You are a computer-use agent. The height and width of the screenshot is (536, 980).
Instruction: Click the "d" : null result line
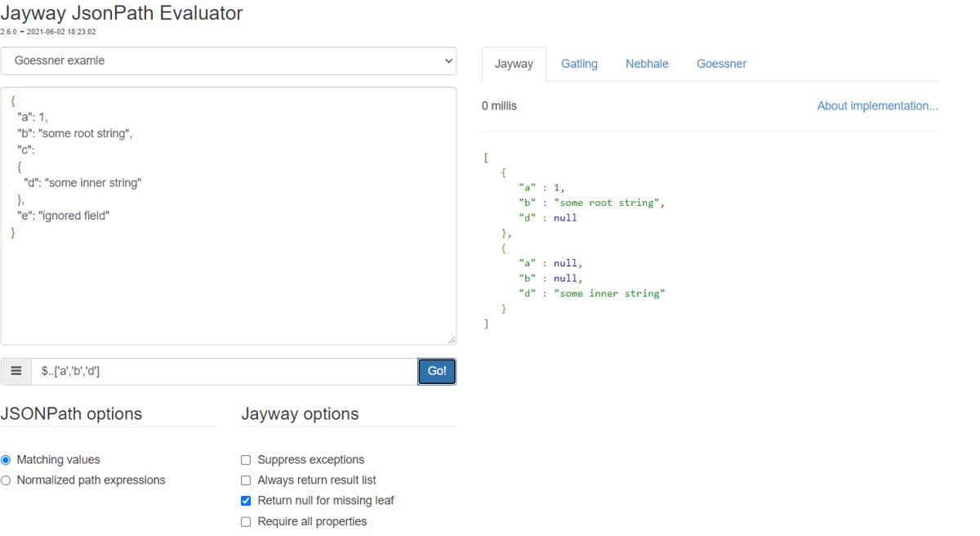coord(548,217)
